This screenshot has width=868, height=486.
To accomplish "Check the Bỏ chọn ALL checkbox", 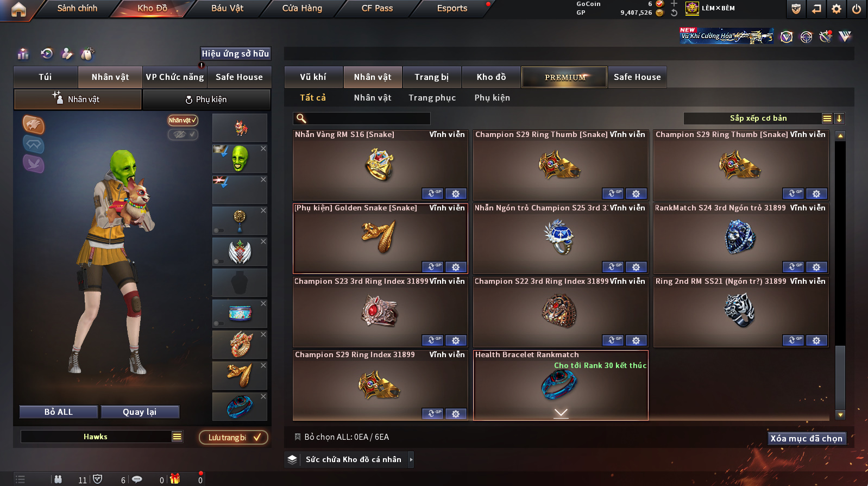I will pyautogui.click(x=298, y=437).
